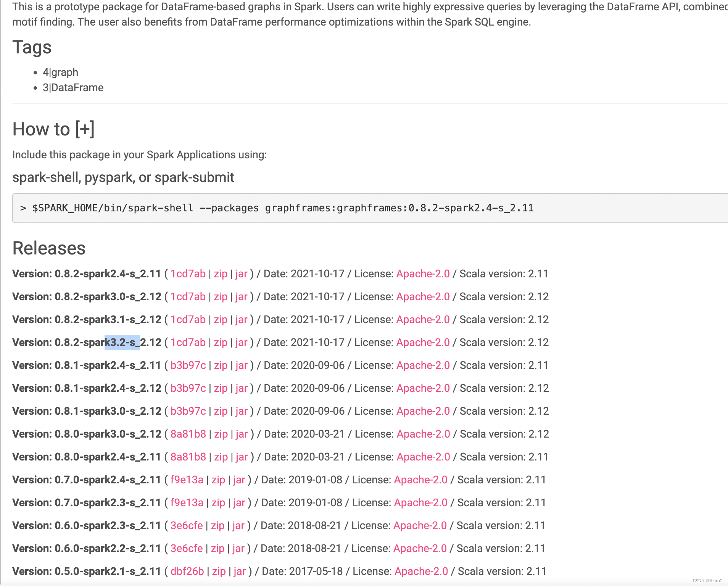Image resolution: width=728 pixels, height=586 pixels.
Task: Open Apache-2.0 license for 0.8.2-spark3.2-s_2.12
Action: point(423,343)
